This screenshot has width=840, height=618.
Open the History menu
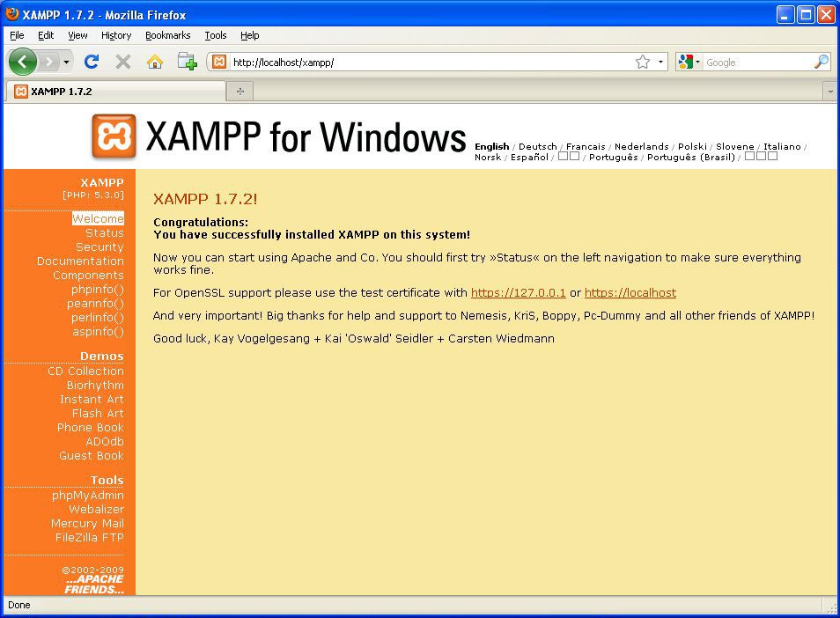click(116, 35)
